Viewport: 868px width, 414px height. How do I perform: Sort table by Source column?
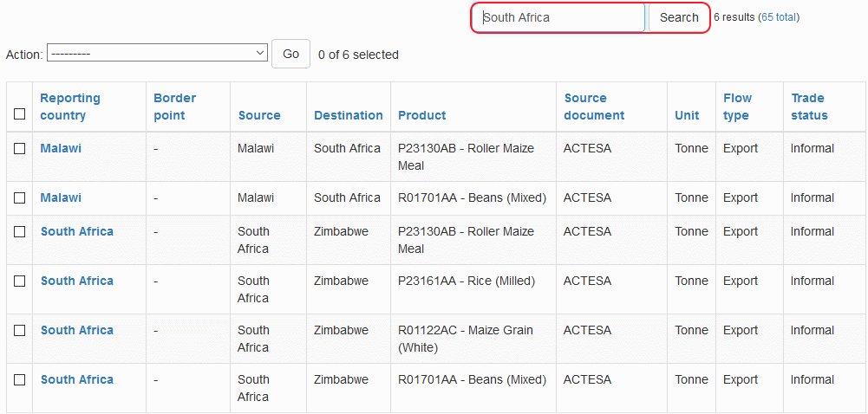coord(259,115)
